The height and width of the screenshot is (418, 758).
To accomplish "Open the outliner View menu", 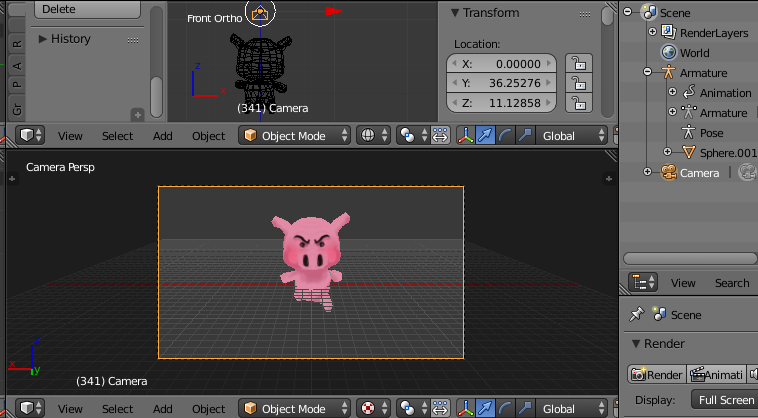I will (x=683, y=283).
